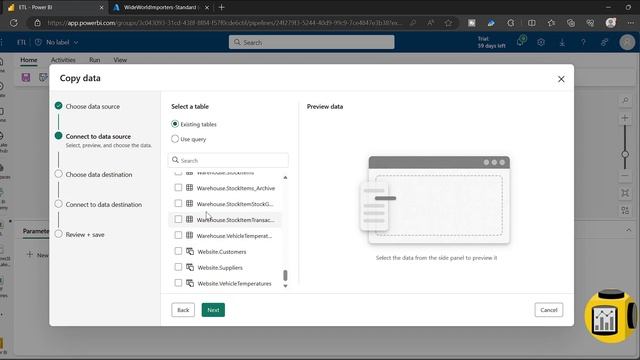Check the Website.Customers checkbox

coord(178,251)
